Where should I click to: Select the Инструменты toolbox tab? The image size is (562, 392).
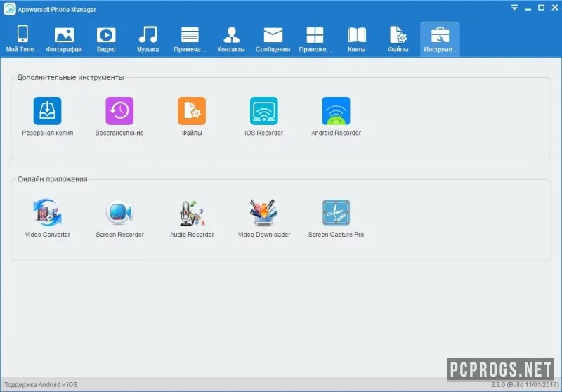(x=440, y=39)
